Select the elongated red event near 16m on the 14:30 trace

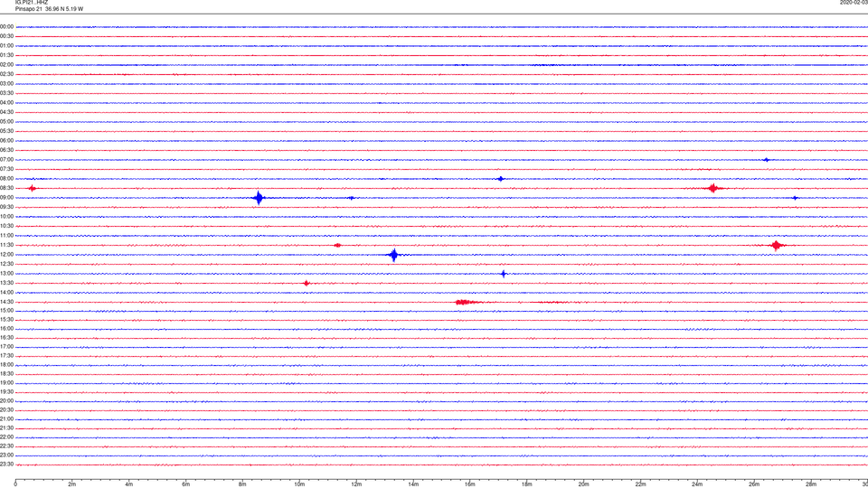tap(467, 302)
